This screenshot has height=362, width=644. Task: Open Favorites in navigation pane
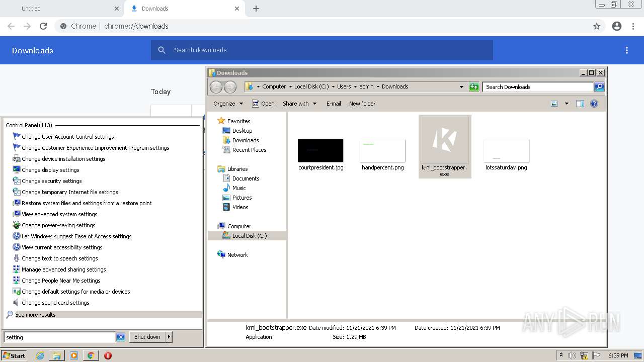click(238, 121)
